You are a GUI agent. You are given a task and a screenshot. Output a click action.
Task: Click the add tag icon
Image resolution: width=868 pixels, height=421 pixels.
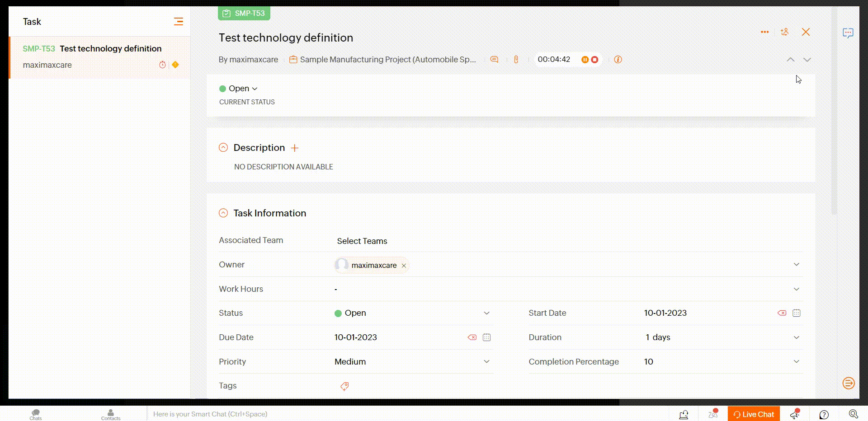344,386
